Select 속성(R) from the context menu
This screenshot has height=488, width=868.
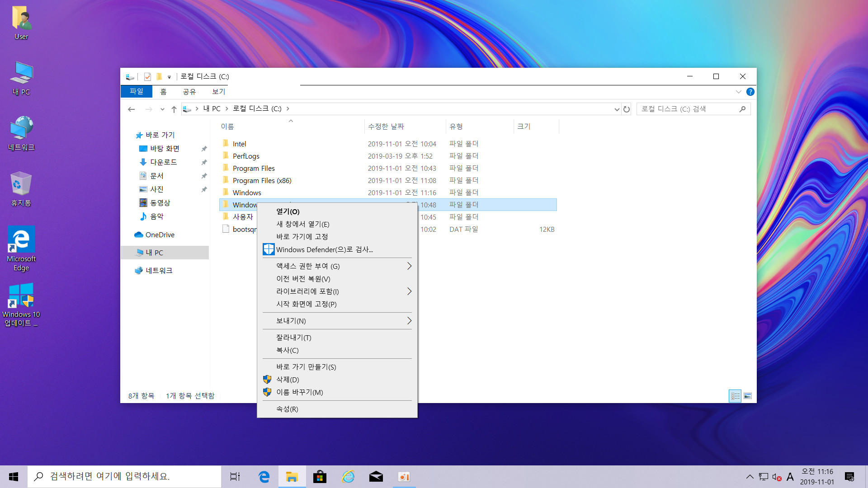287,409
